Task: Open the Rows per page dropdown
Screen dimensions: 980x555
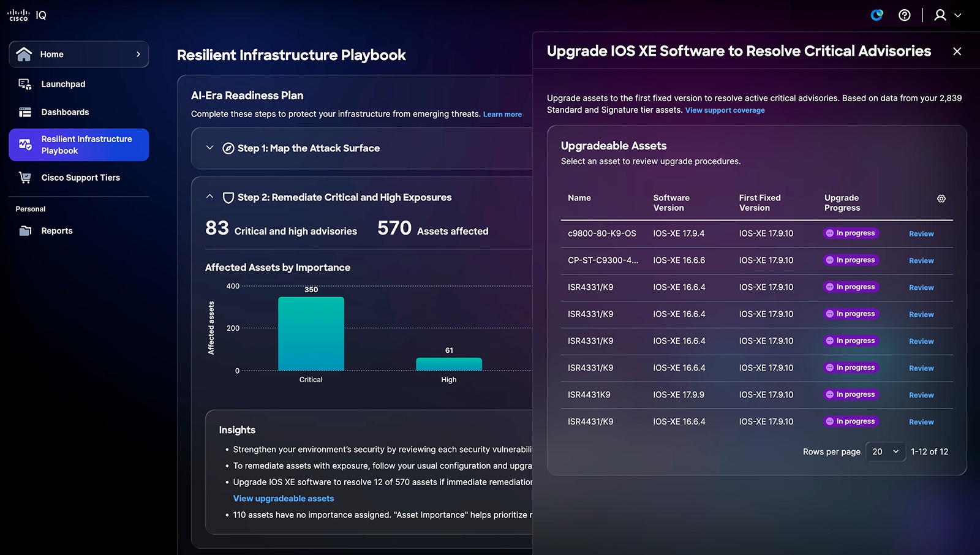Action: pos(886,451)
